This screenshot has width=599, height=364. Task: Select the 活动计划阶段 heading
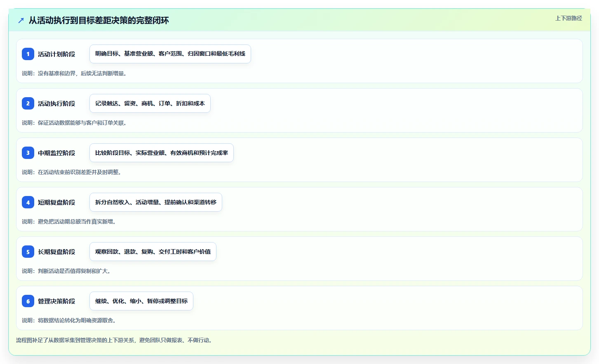pos(56,54)
